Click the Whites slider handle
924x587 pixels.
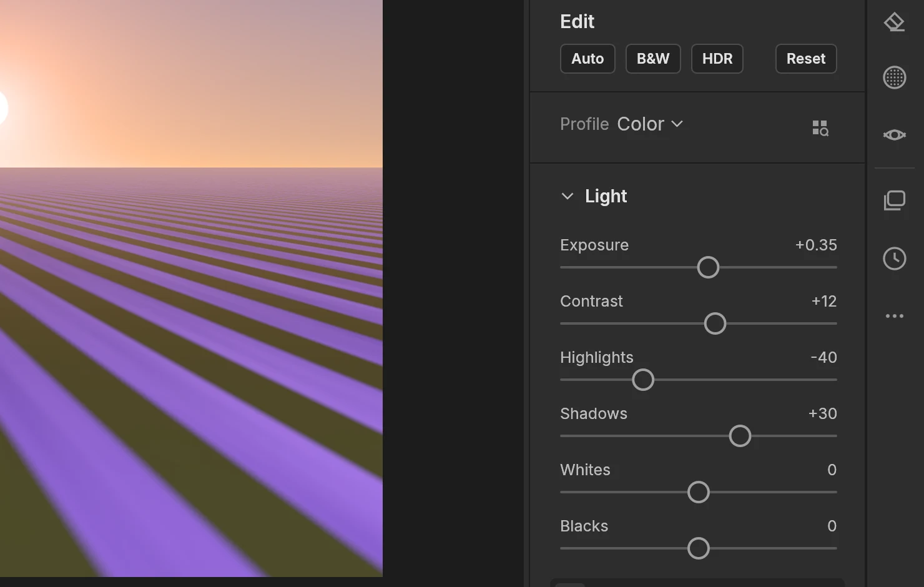click(699, 492)
